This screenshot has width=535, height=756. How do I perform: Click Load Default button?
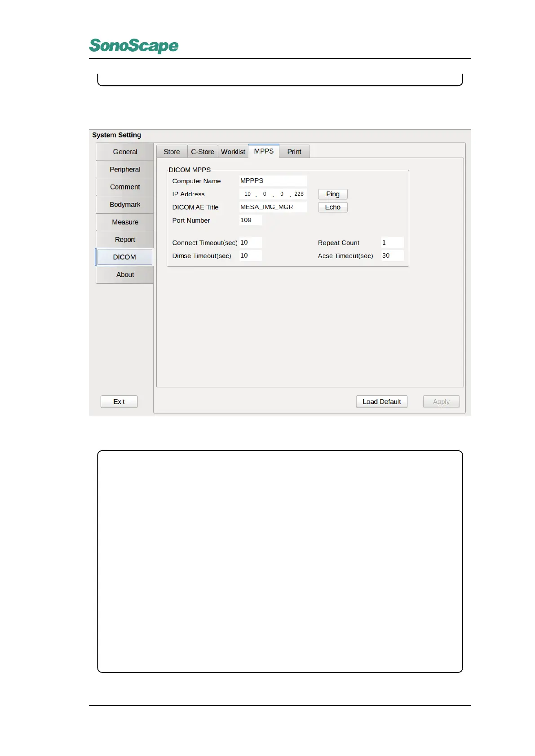click(x=382, y=401)
